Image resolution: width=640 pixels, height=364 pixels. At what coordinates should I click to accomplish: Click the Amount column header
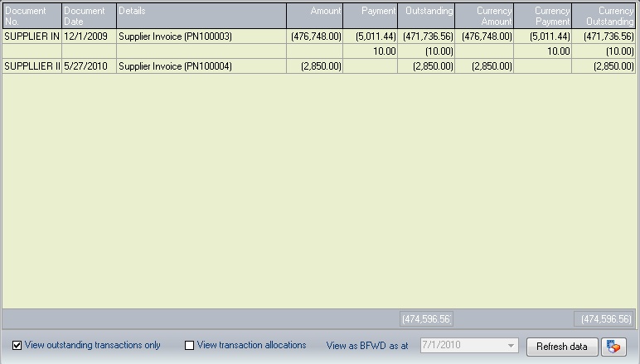pyautogui.click(x=315, y=16)
